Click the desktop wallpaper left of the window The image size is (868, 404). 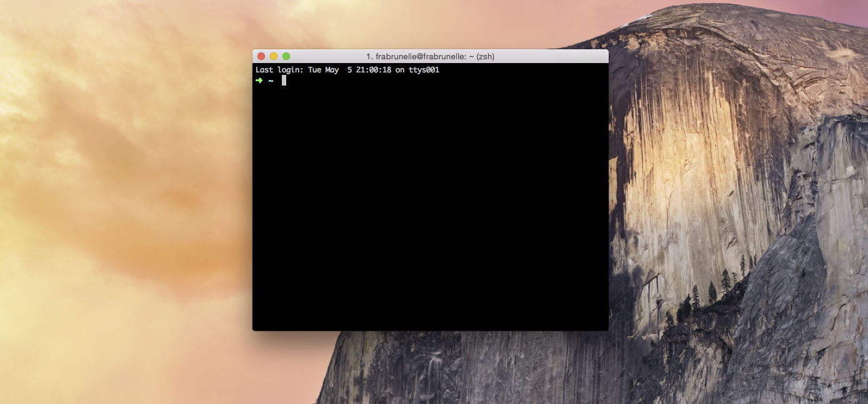point(125,187)
